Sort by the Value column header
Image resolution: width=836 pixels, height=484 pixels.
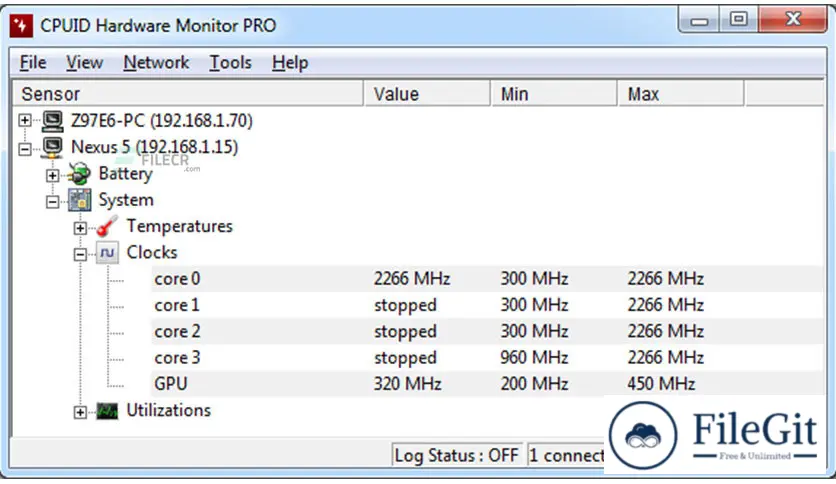click(x=427, y=94)
